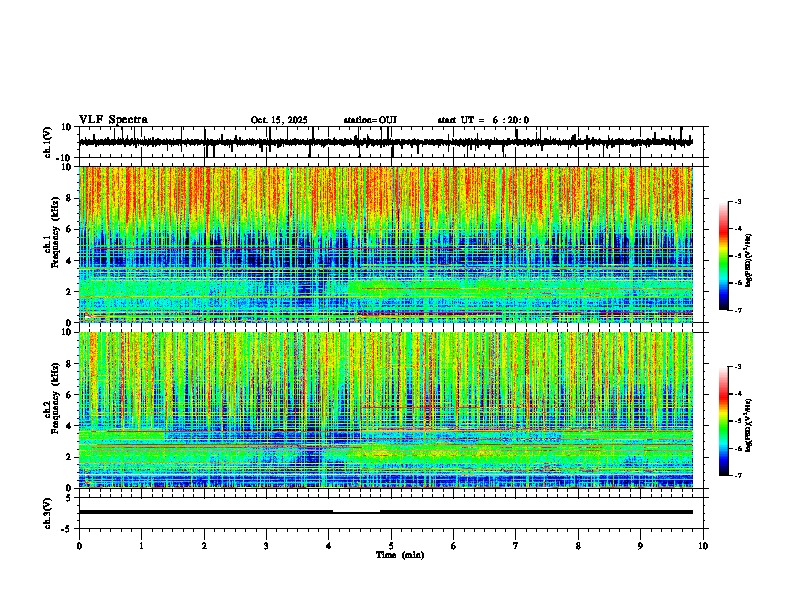Click the "ch.3(V)" axis label
The width and height of the screenshot is (792, 612).
[x=47, y=514]
